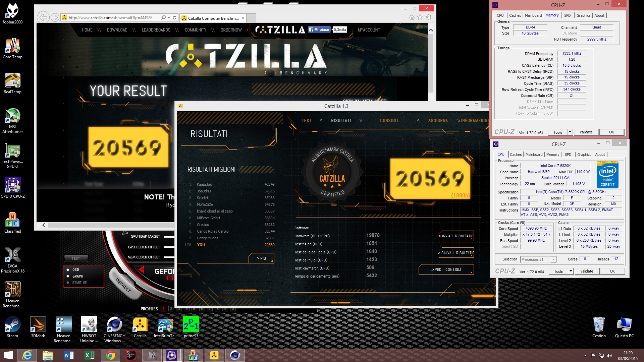
Task: Open the Catzilla desktop shortcut
Action: pos(140,327)
